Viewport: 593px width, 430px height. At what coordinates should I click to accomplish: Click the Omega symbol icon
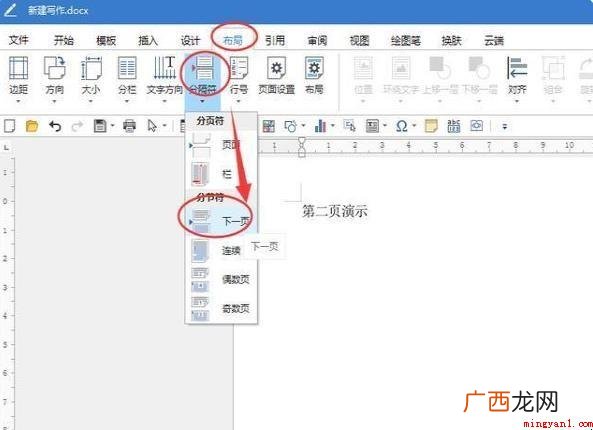point(401,126)
